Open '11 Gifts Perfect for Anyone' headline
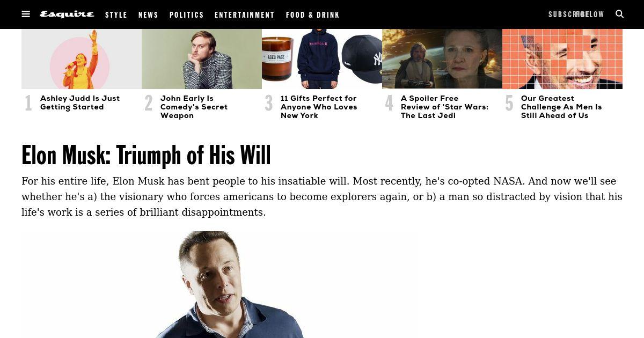Screen dimensions: 644x338 [319, 107]
